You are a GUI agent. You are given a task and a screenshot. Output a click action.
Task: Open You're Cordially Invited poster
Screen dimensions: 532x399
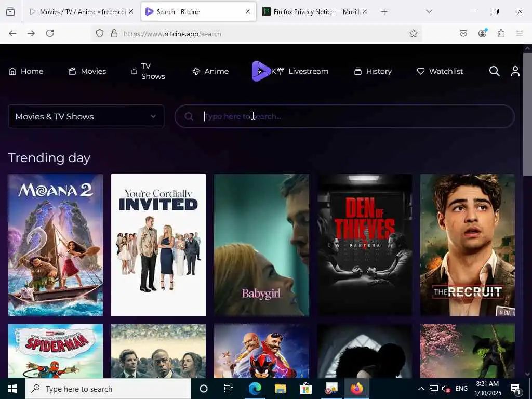tap(158, 245)
